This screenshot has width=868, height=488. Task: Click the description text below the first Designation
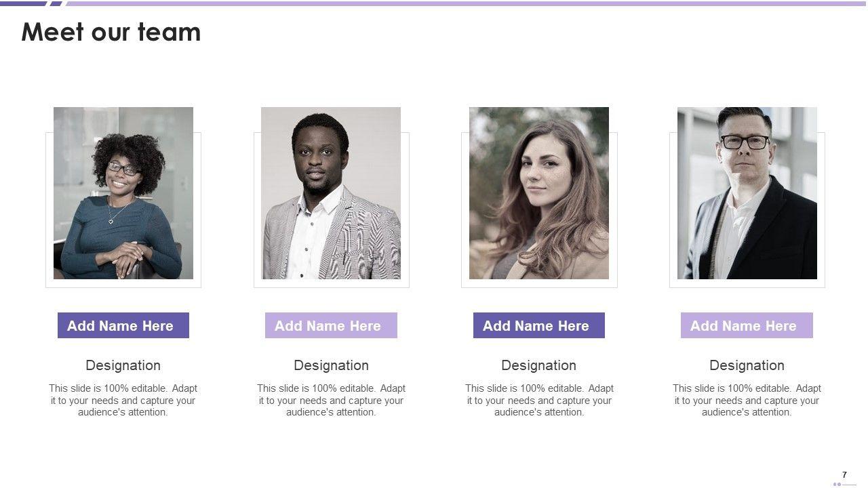(123, 400)
